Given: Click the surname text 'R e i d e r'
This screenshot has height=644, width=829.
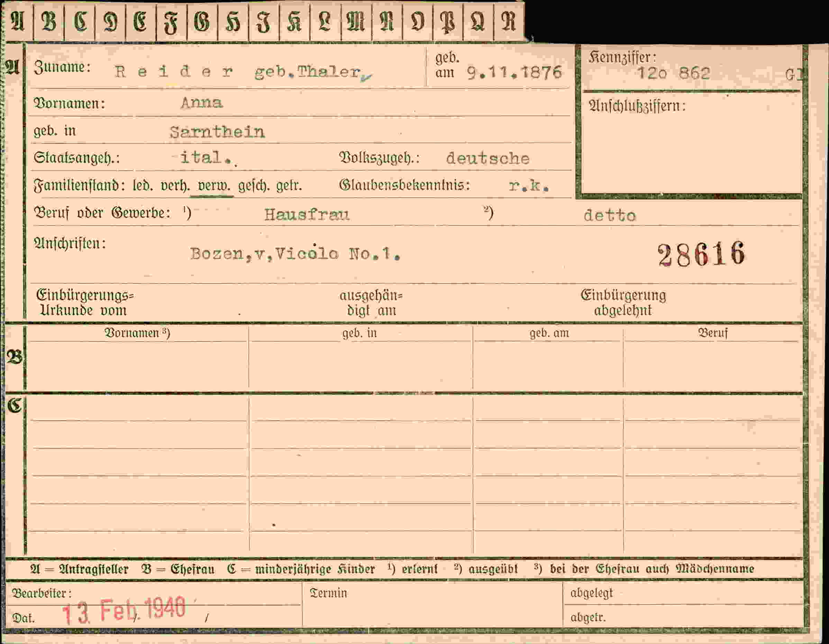Looking at the screenshot, I should coord(174,71).
